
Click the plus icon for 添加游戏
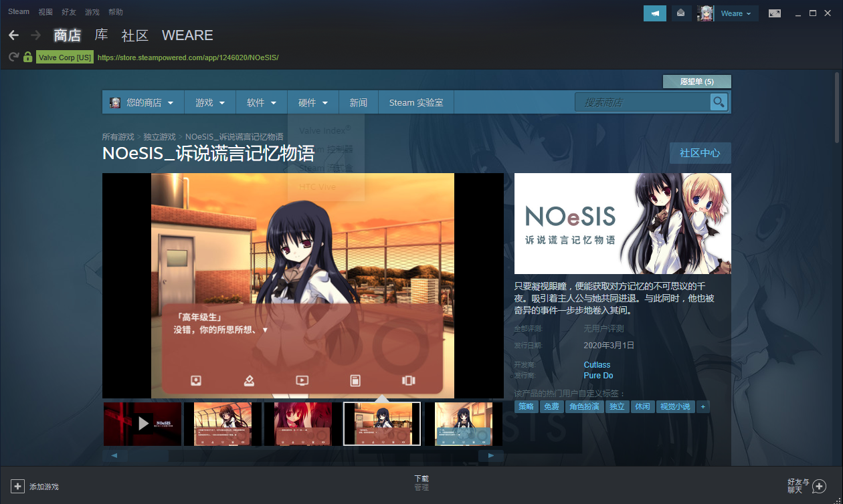click(x=18, y=487)
